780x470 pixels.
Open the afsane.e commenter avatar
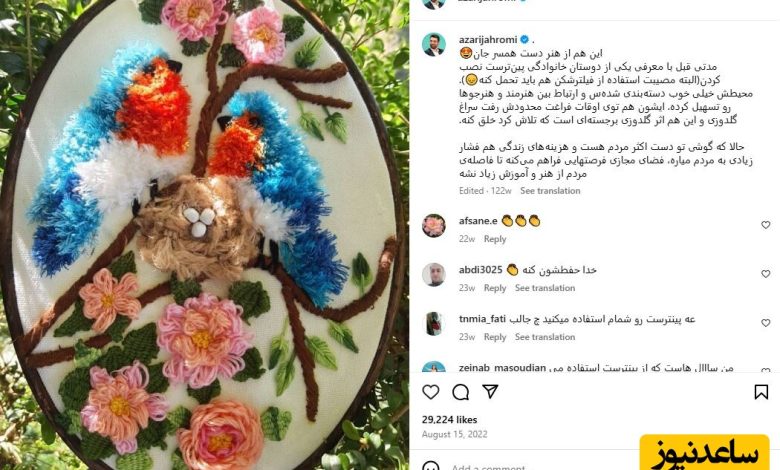click(x=434, y=225)
